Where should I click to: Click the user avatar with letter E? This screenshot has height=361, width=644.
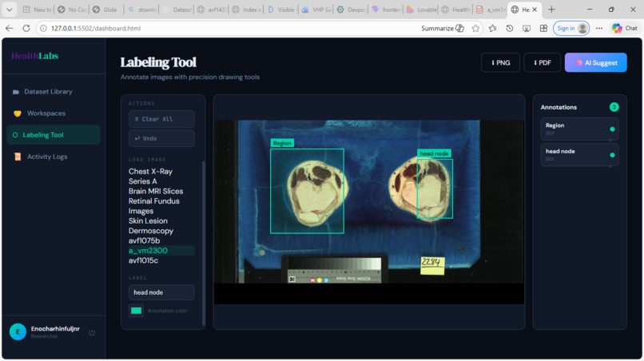point(18,331)
